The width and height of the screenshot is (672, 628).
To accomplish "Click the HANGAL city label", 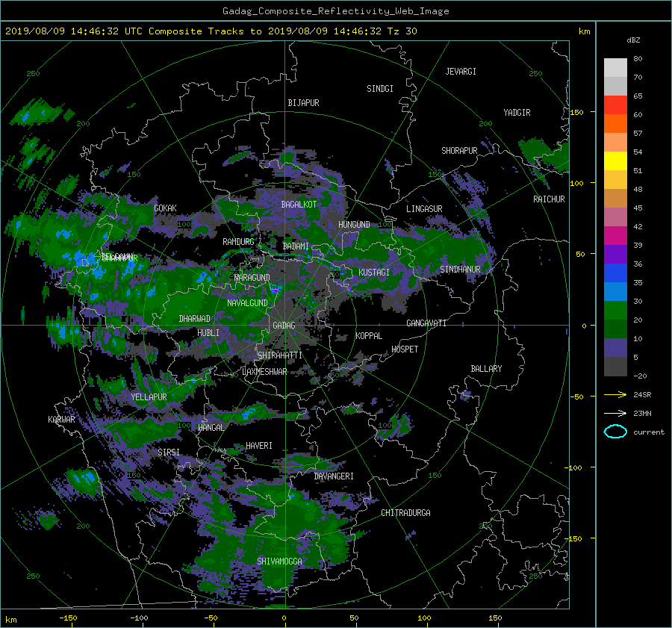I will [211, 427].
